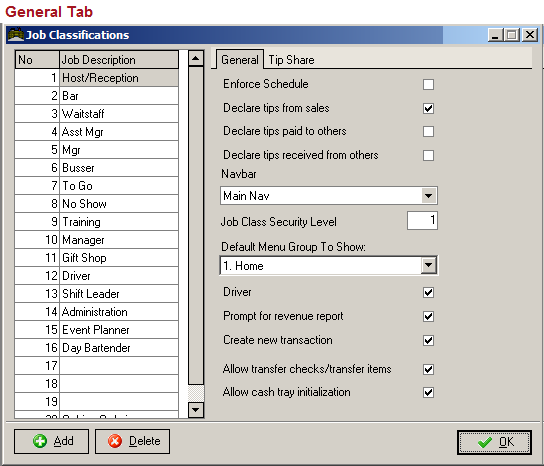Check Declare tips paid to others

point(428,132)
